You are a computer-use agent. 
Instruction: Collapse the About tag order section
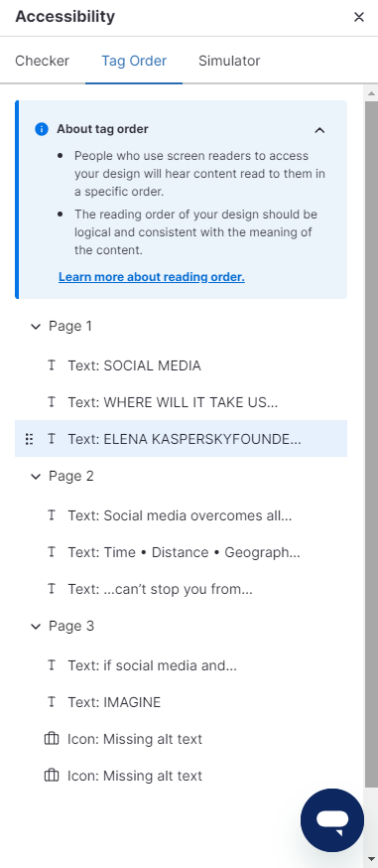click(x=319, y=130)
